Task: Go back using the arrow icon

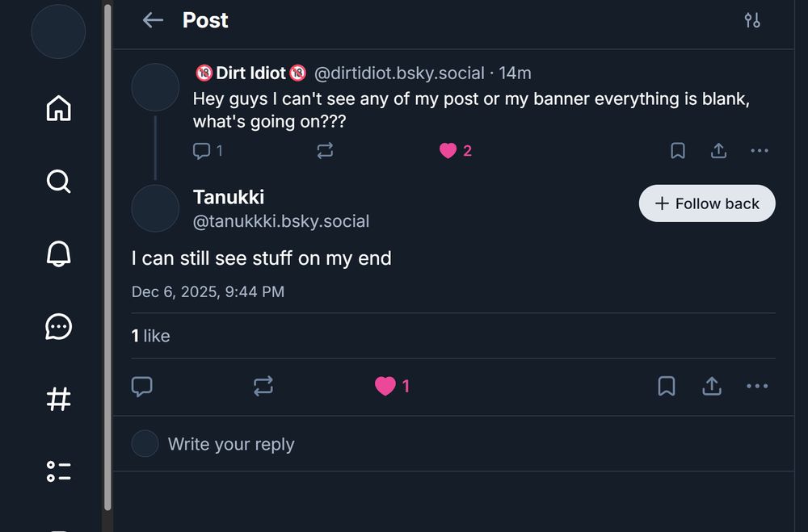Action: click(153, 20)
